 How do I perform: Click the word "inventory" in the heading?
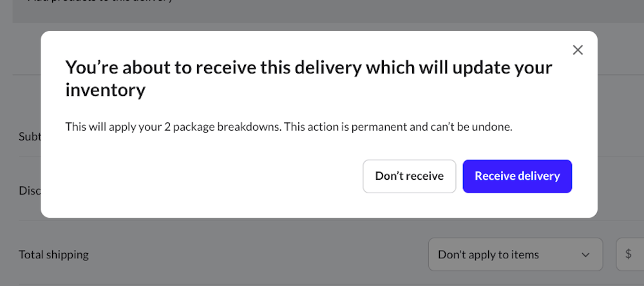(x=105, y=90)
